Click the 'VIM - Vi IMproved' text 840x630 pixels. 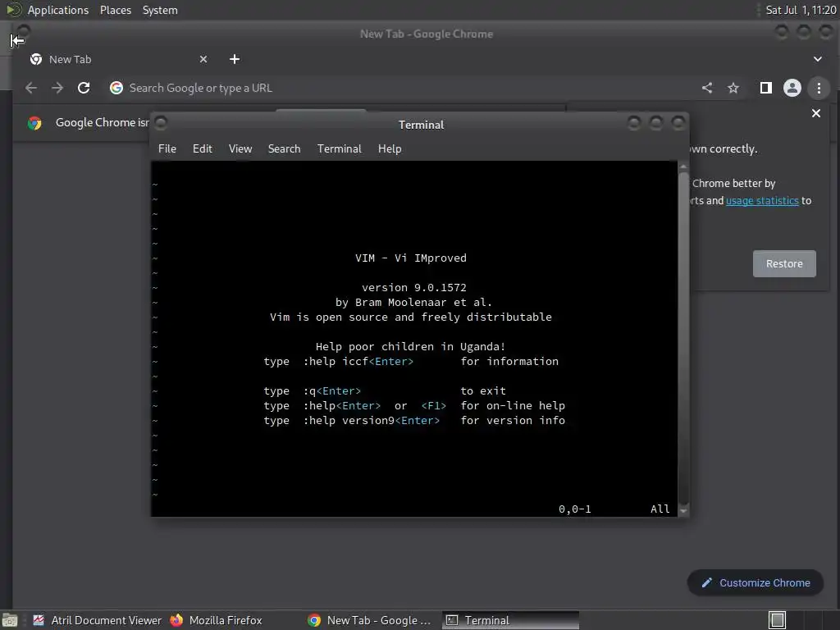pyautogui.click(x=411, y=258)
